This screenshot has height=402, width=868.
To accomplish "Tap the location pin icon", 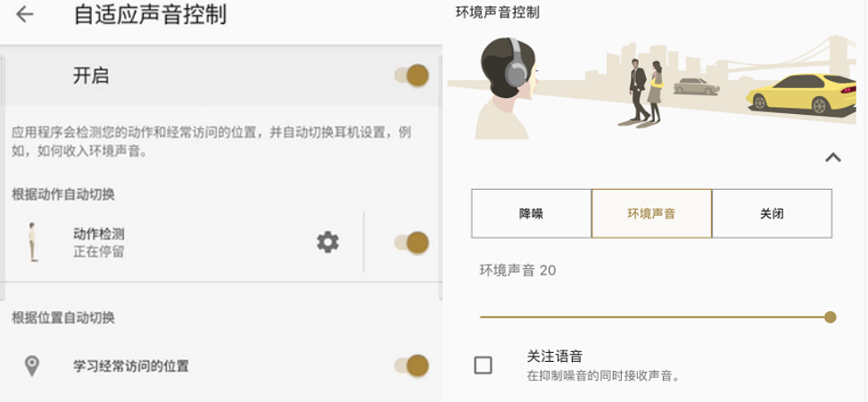I will 32,365.
